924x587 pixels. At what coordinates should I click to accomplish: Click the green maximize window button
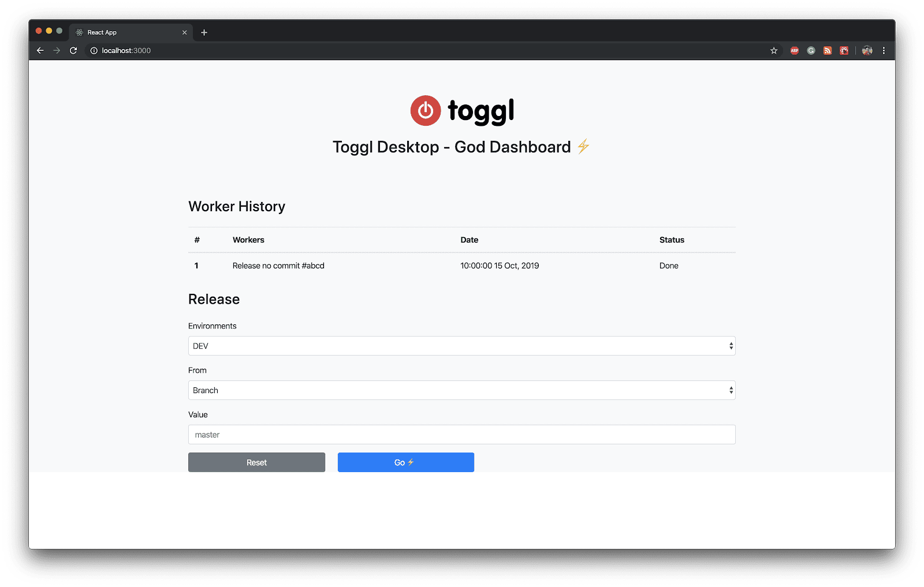click(59, 31)
